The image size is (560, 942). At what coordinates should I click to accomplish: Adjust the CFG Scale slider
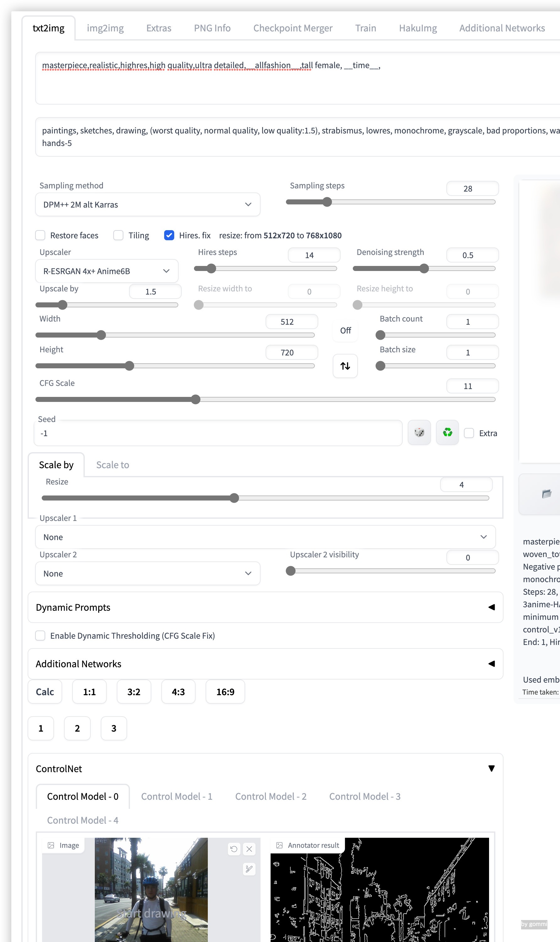pyautogui.click(x=265, y=399)
